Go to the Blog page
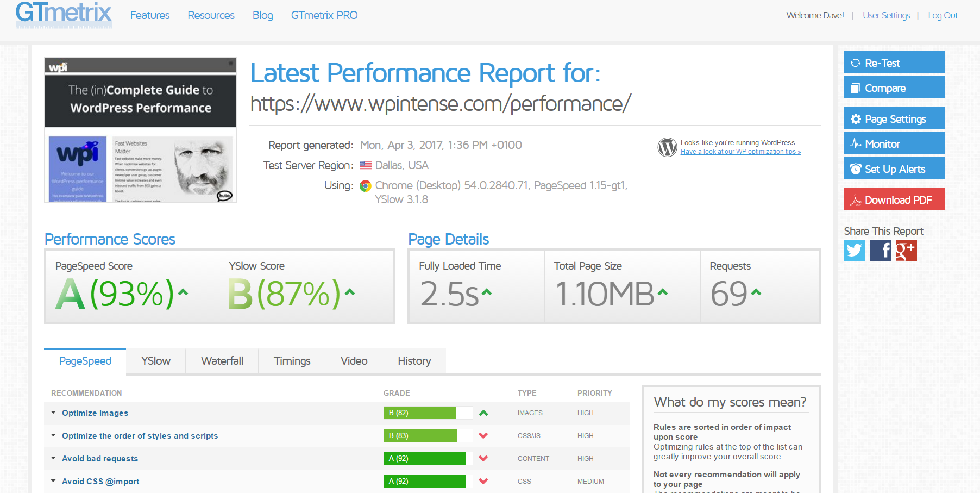980x493 pixels. pyautogui.click(x=263, y=15)
